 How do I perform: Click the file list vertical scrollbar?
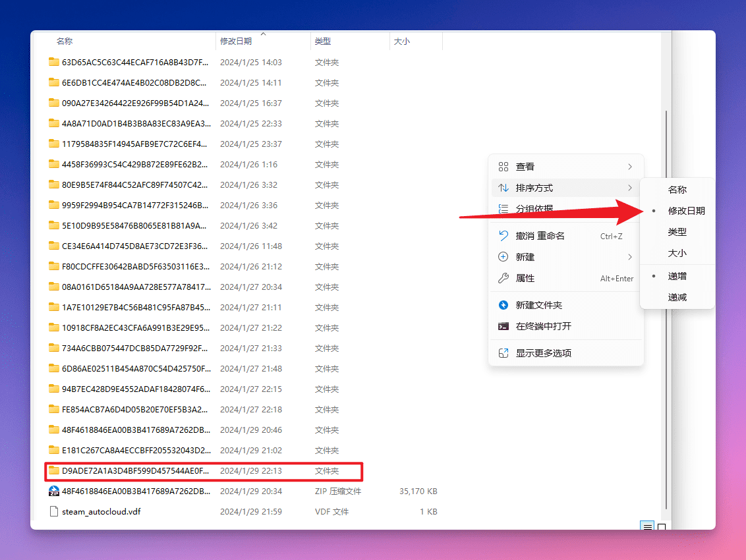[666, 309]
